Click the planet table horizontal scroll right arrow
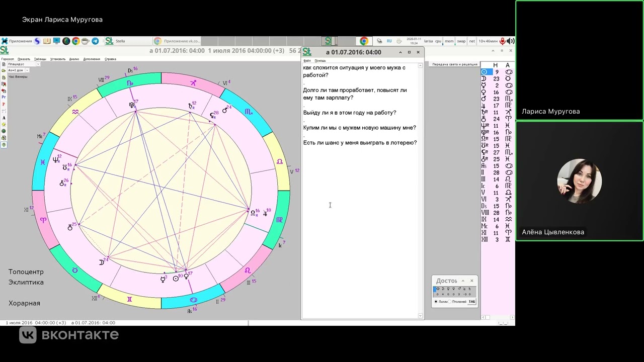 click(512, 317)
